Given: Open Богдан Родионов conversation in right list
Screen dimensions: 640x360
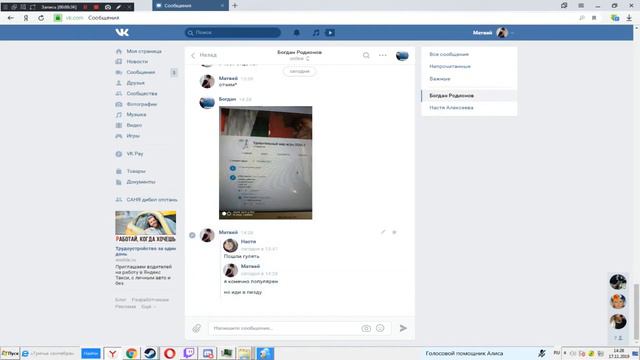Looking at the screenshot, I should pos(469,96).
